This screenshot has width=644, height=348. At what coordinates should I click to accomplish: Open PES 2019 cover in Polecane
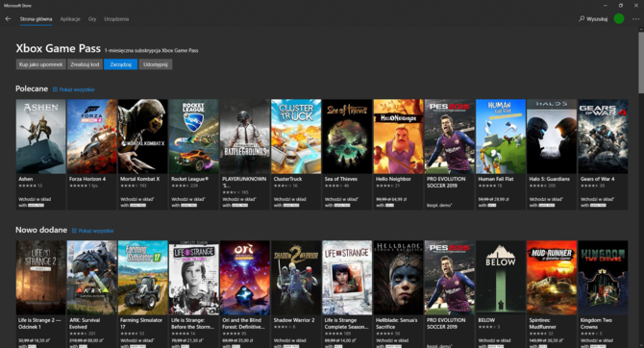pos(449,136)
